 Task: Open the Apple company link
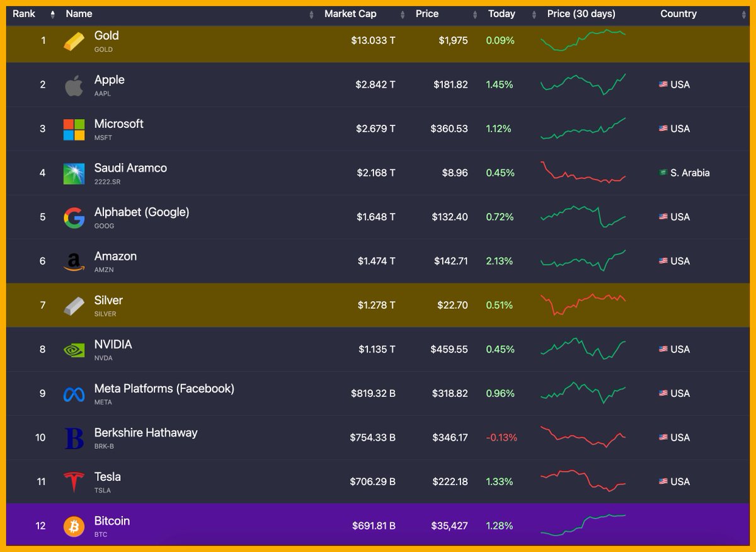[110, 80]
